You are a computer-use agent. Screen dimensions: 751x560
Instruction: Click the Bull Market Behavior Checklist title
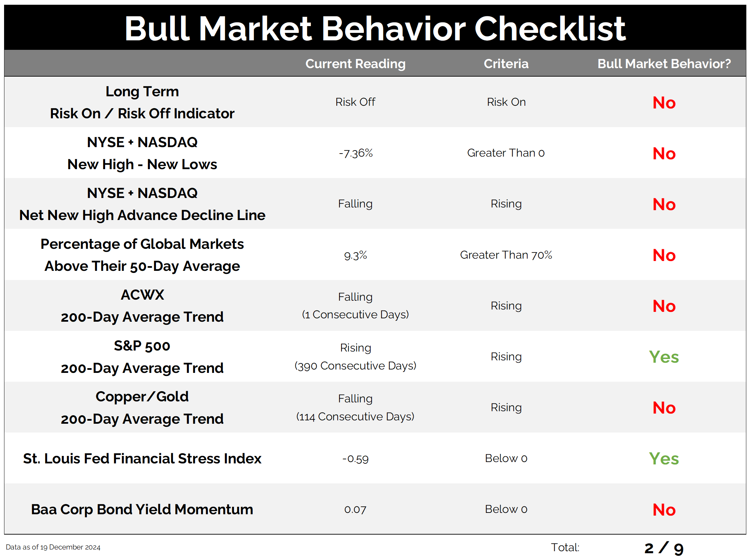(375, 29)
